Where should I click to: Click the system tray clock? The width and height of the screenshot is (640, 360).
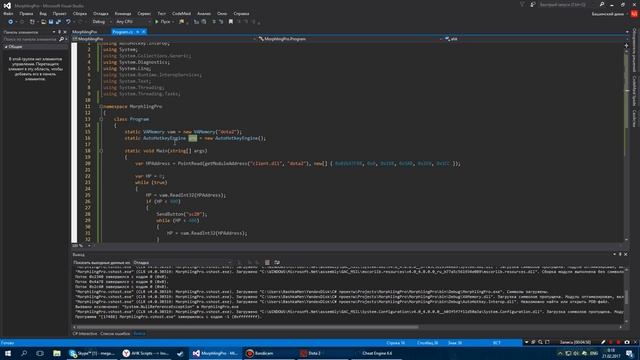tap(611, 353)
